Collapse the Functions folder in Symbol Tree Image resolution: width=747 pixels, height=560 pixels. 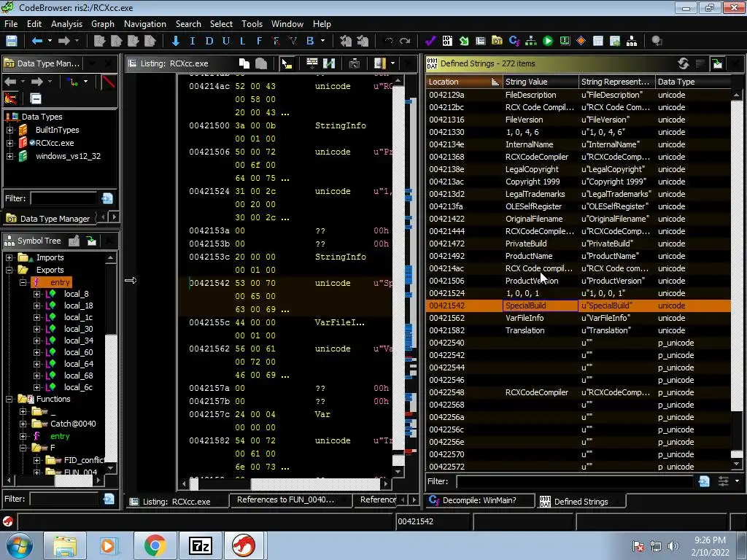(x=9, y=400)
